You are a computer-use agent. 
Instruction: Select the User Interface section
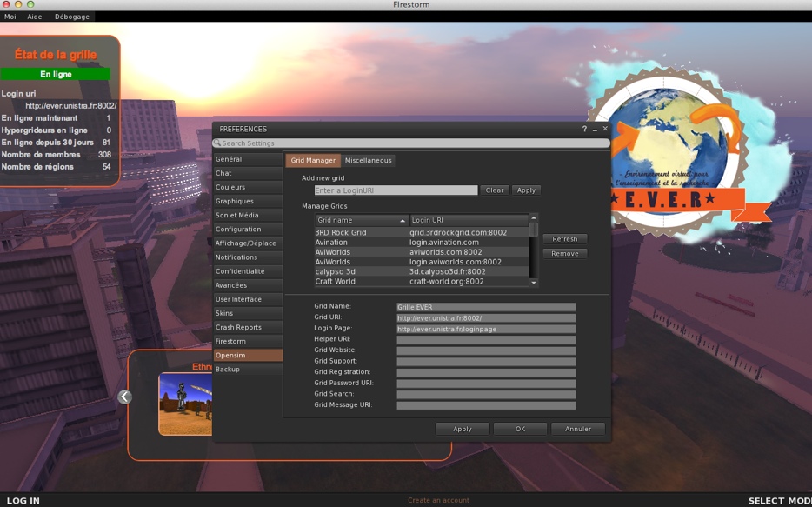(x=248, y=299)
